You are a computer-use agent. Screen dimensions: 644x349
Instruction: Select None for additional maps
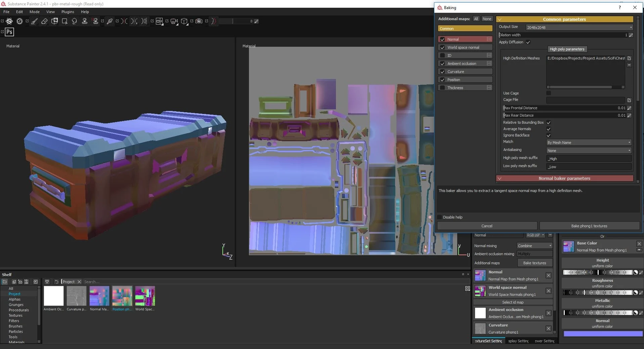[487, 19]
